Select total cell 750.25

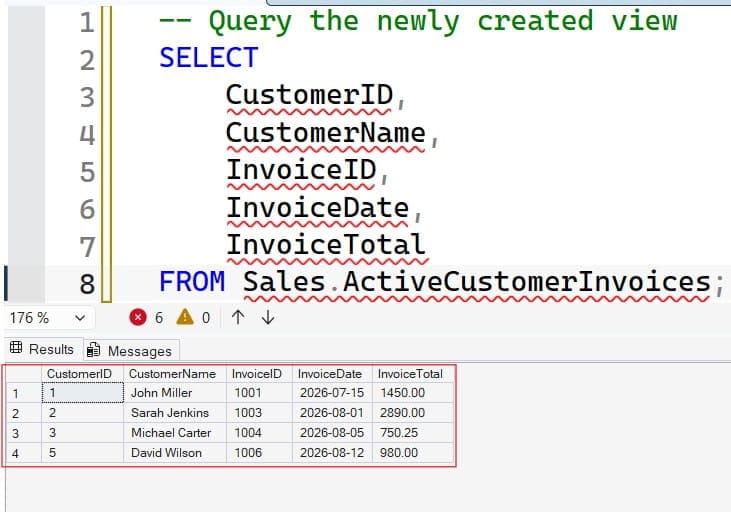pyautogui.click(x=413, y=433)
